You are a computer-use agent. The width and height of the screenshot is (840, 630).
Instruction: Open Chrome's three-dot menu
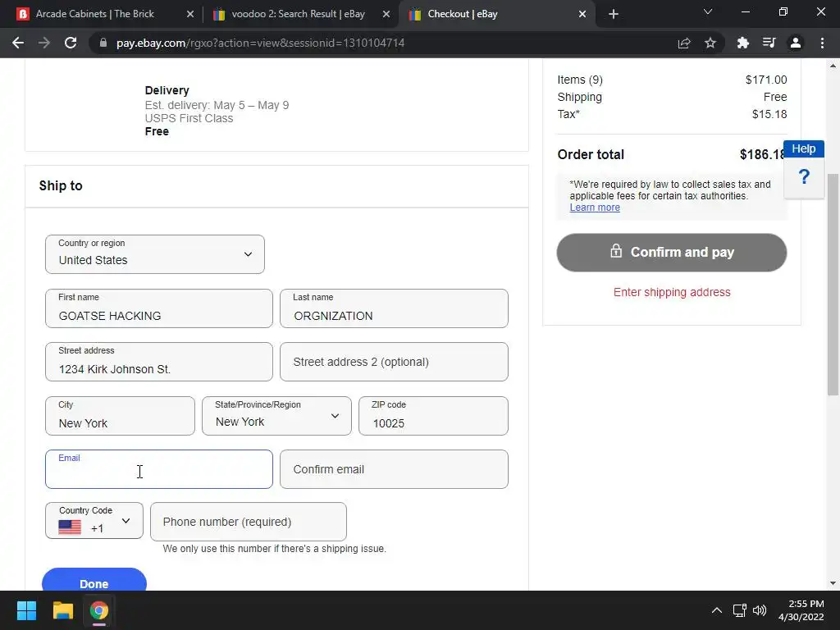(x=822, y=43)
